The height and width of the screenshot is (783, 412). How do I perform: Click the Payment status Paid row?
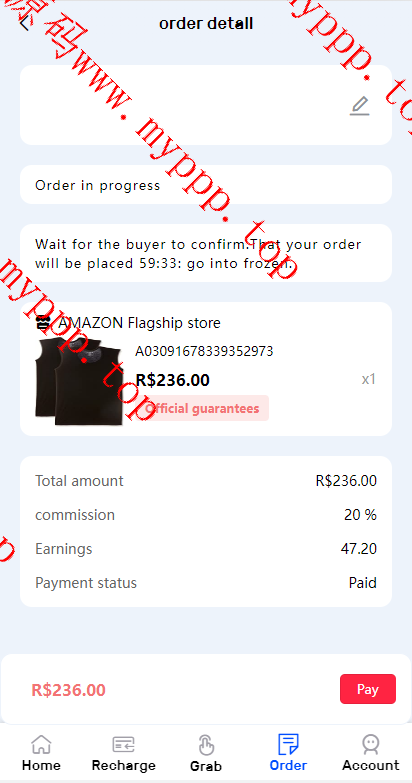point(206,583)
